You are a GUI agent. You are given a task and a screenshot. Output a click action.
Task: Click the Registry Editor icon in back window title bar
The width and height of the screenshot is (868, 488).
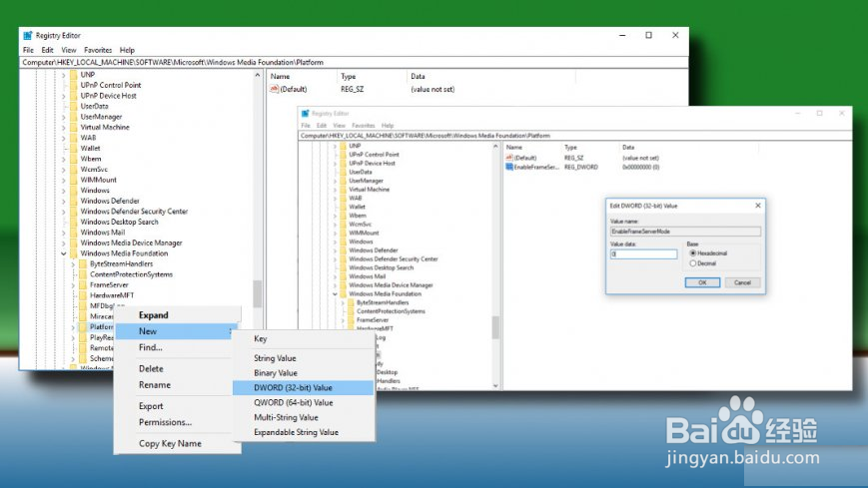coord(305,114)
